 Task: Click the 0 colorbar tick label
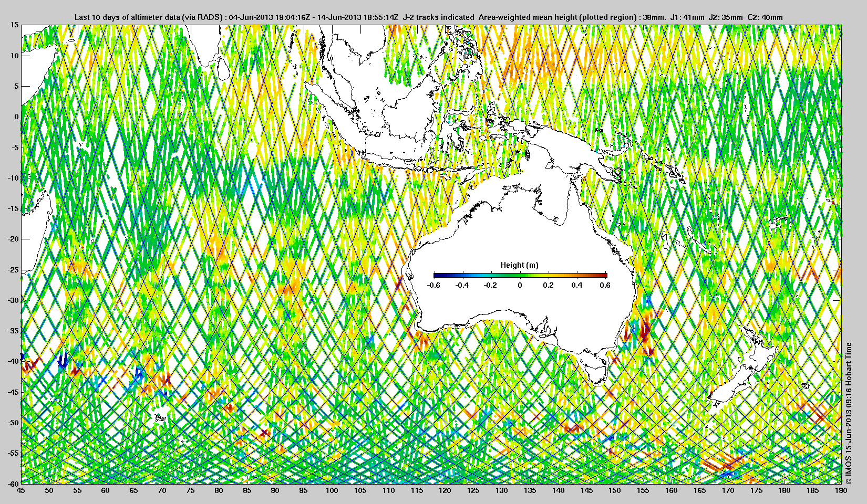520,285
